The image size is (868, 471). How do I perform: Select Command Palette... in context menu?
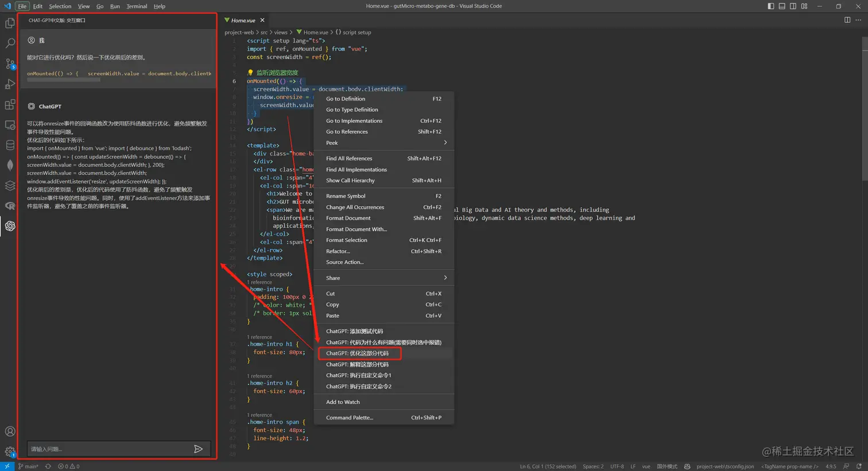(384, 418)
